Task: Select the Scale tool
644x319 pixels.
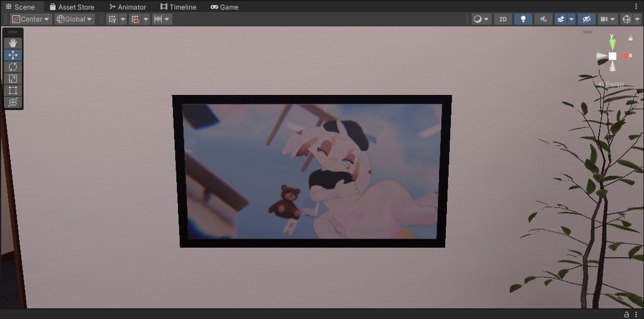Action: point(13,79)
